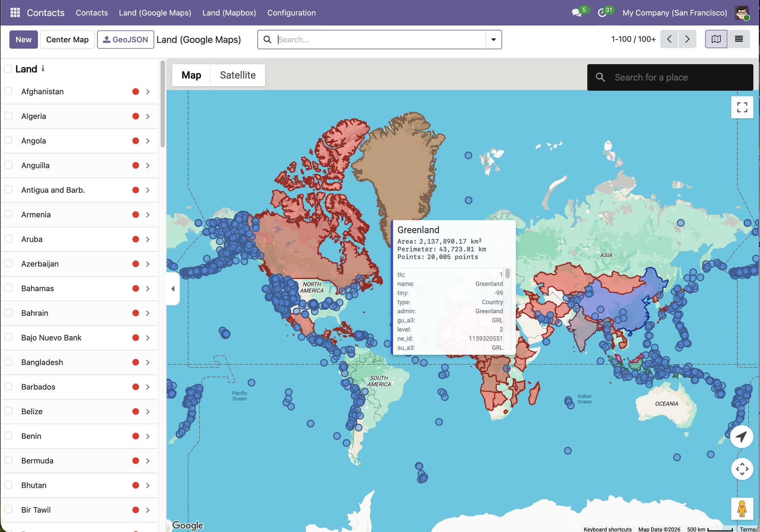
Task: Open the user avatar menu
Action: click(x=742, y=13)
